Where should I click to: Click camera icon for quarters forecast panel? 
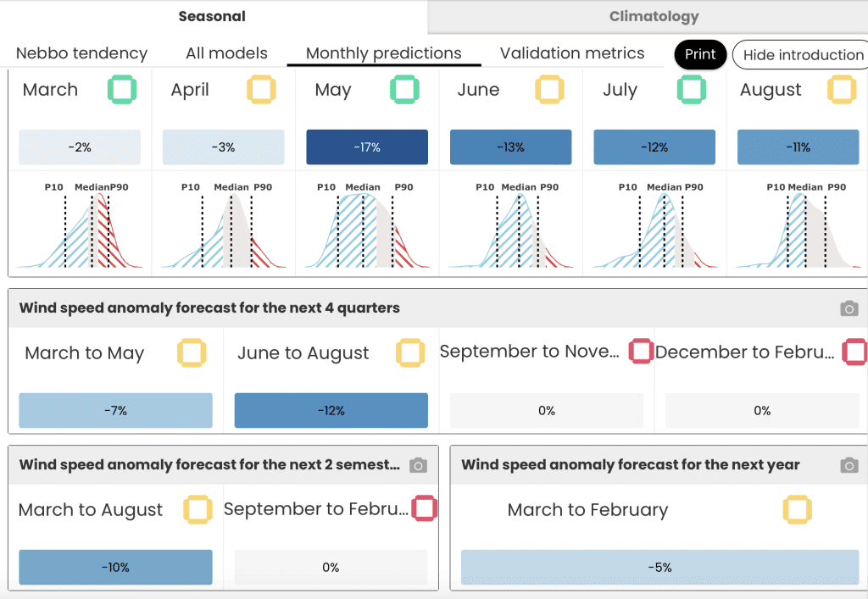tap(849, 308)
